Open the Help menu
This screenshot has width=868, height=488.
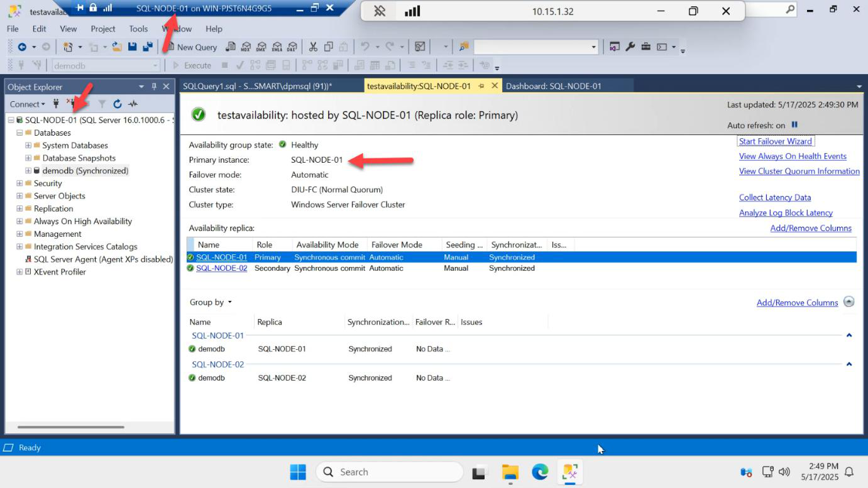click(214, 29)
